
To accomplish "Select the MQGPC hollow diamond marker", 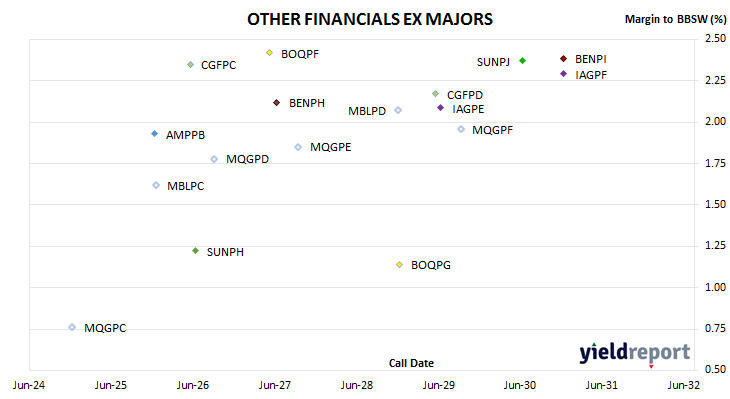I will tap(72, 327).
